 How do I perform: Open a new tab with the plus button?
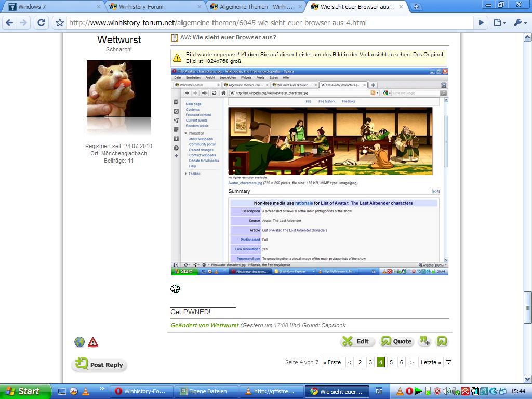coord(416,7)
